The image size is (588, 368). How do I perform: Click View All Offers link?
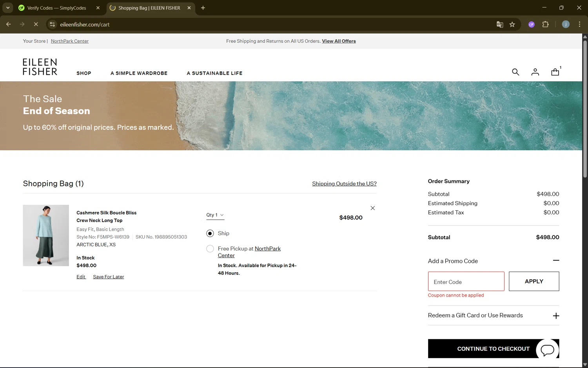[x=339, y=41]
